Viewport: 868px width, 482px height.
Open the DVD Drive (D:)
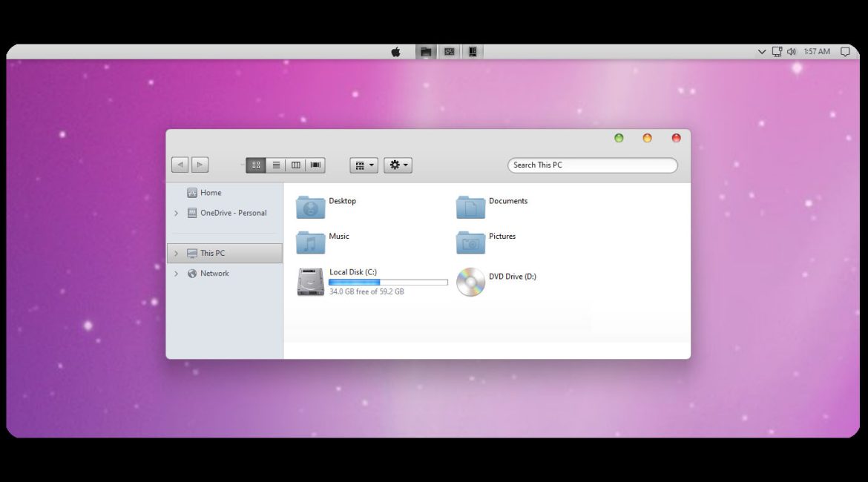470,282
